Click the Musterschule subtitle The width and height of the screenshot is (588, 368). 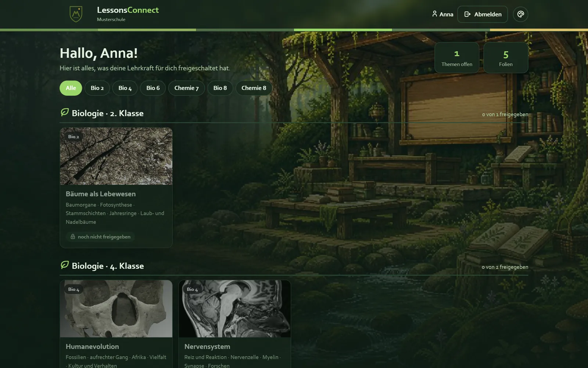point(111,20)
